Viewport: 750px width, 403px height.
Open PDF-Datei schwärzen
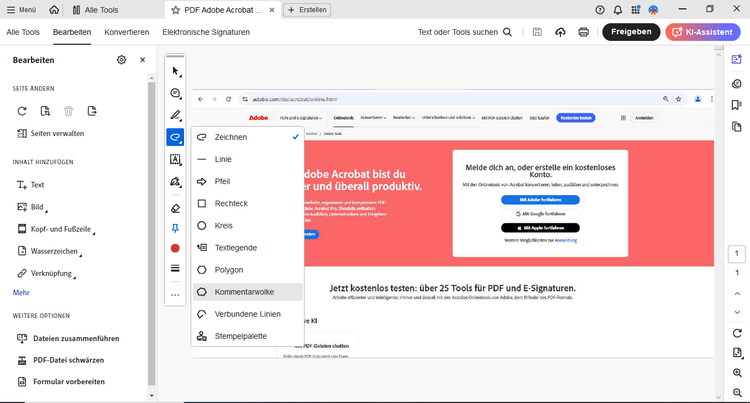(60, 360)
